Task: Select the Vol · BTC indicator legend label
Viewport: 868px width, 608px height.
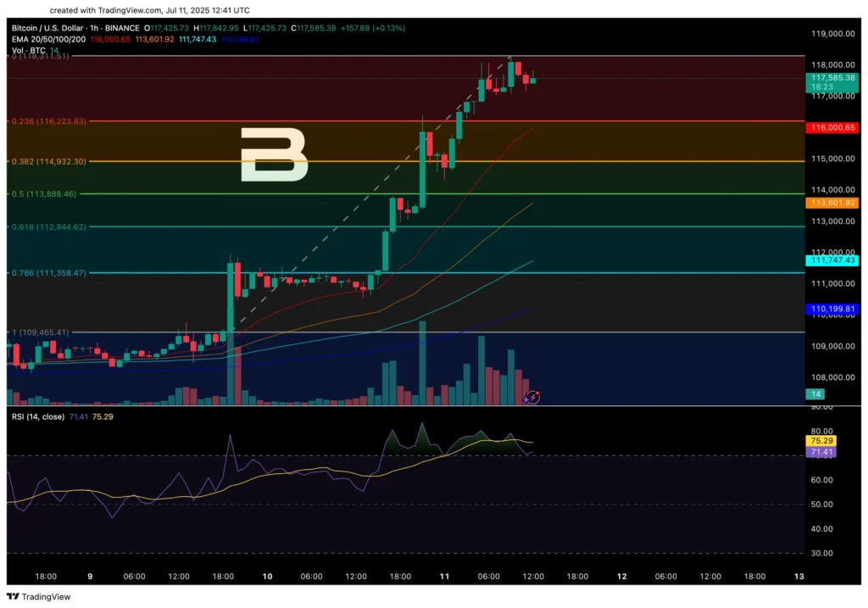Action: coord(28,50)
